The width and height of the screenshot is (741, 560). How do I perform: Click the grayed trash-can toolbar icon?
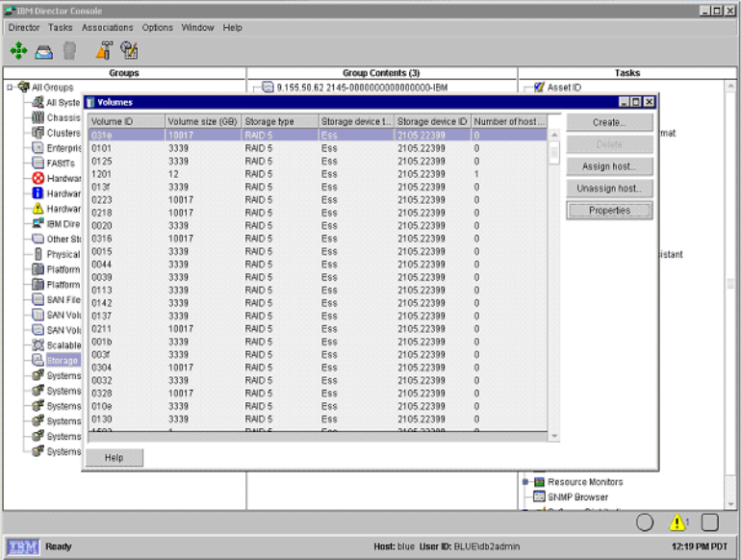click(69, 51)
